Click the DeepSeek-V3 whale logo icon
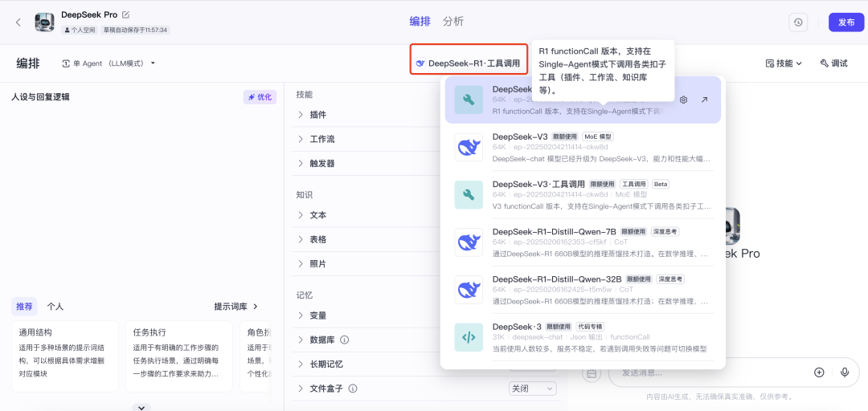 coord(469,147)
